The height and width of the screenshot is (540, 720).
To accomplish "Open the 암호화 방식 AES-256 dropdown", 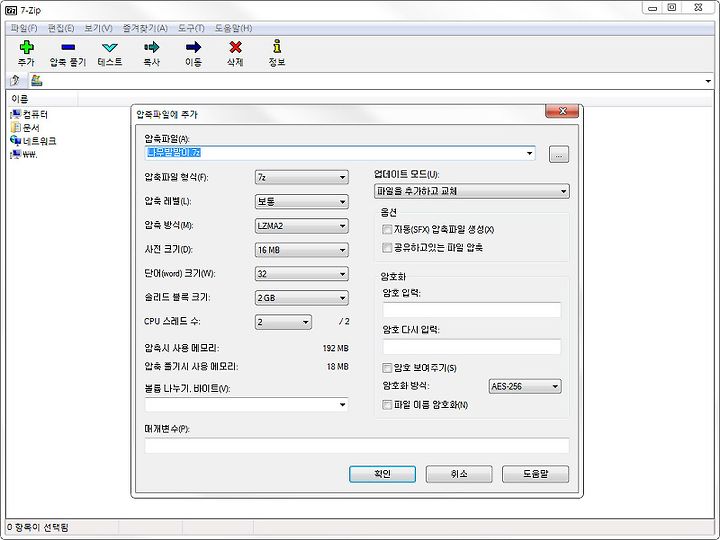I will 525,387.
